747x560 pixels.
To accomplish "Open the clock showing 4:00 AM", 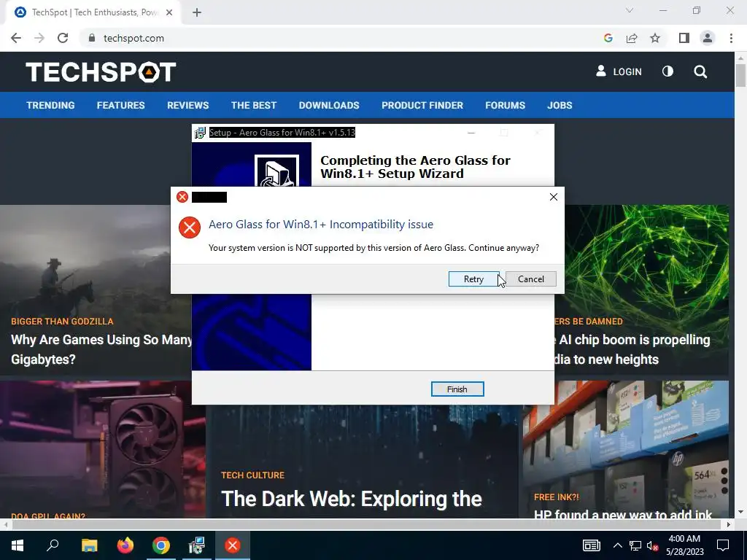I will pyautogui.click(x=684, y=545).
